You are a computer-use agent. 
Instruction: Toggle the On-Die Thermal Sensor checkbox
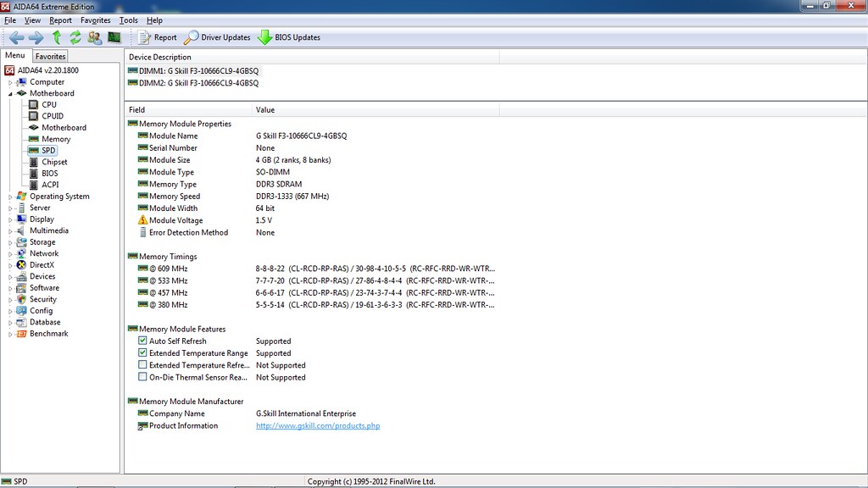point(142,377)
